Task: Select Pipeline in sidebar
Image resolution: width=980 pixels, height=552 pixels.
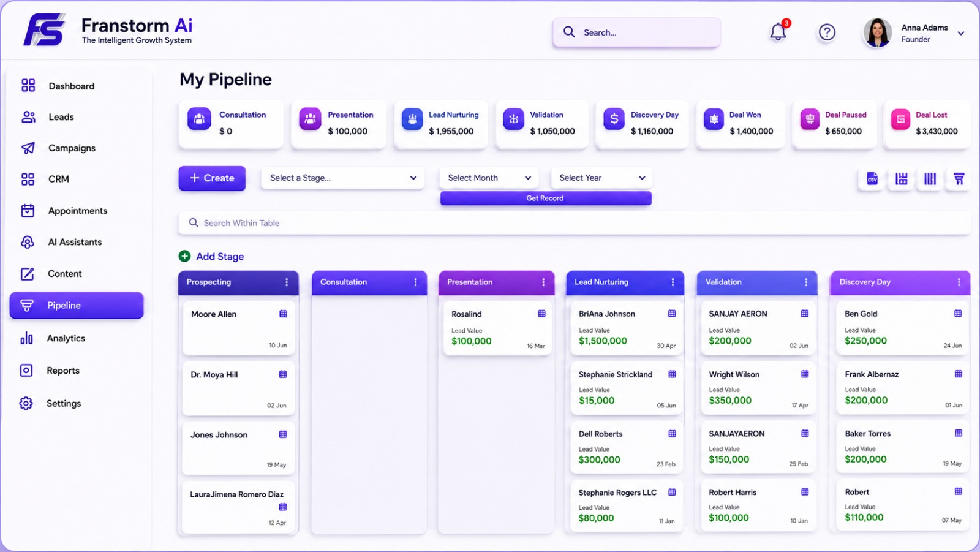Action: [x=77, y=305]
